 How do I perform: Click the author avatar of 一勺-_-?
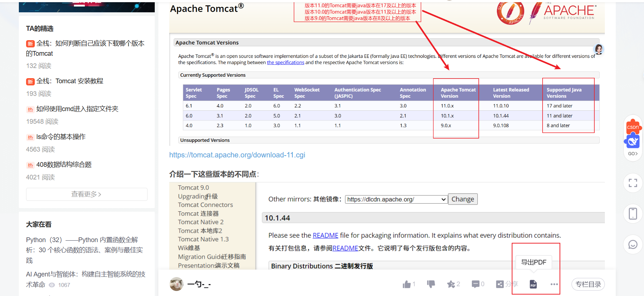click(176, 284)
